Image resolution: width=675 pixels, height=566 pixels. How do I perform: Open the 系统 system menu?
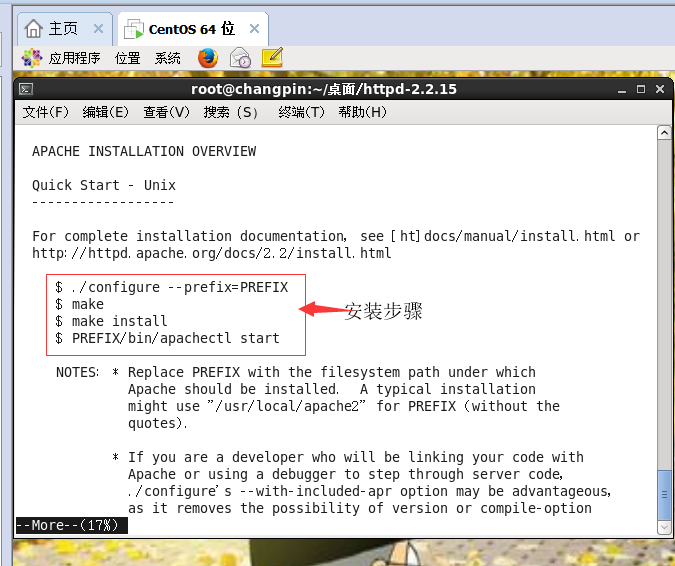(167, 58)
